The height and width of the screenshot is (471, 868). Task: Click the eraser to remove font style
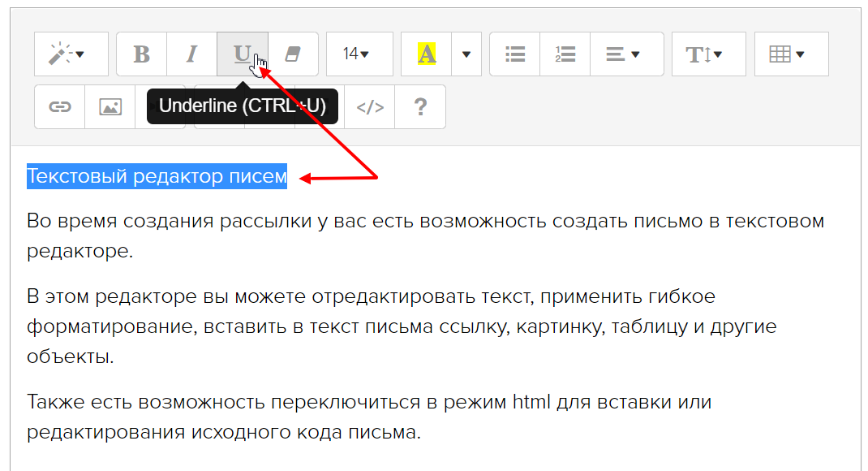coord(292,54)
